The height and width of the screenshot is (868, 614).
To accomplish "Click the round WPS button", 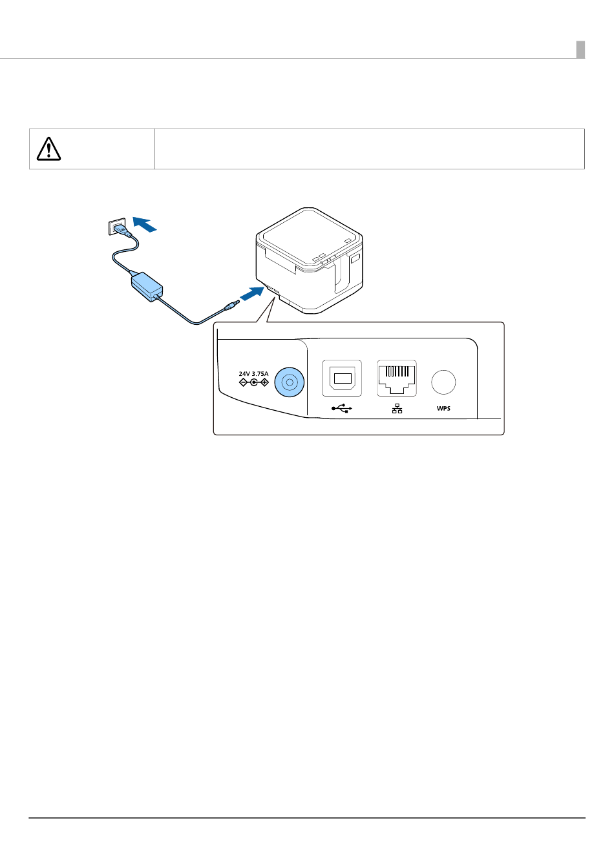I will click(x=443, y=382).
